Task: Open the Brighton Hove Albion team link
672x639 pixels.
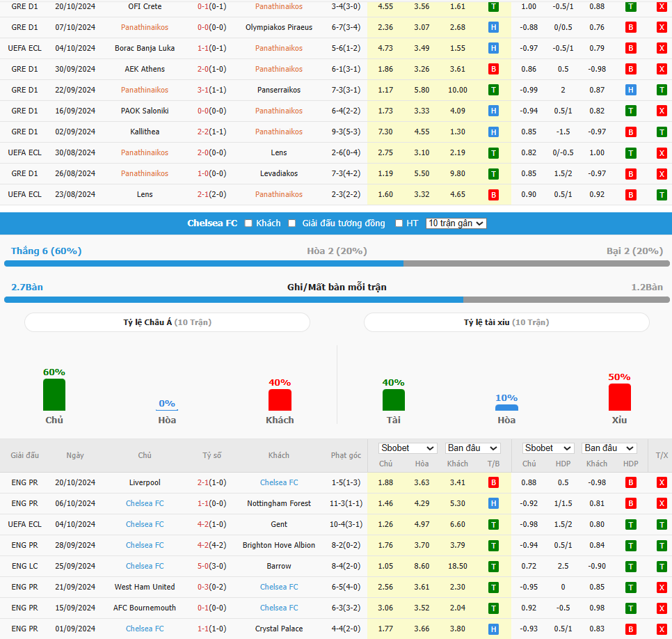Action: pos(279,545)
